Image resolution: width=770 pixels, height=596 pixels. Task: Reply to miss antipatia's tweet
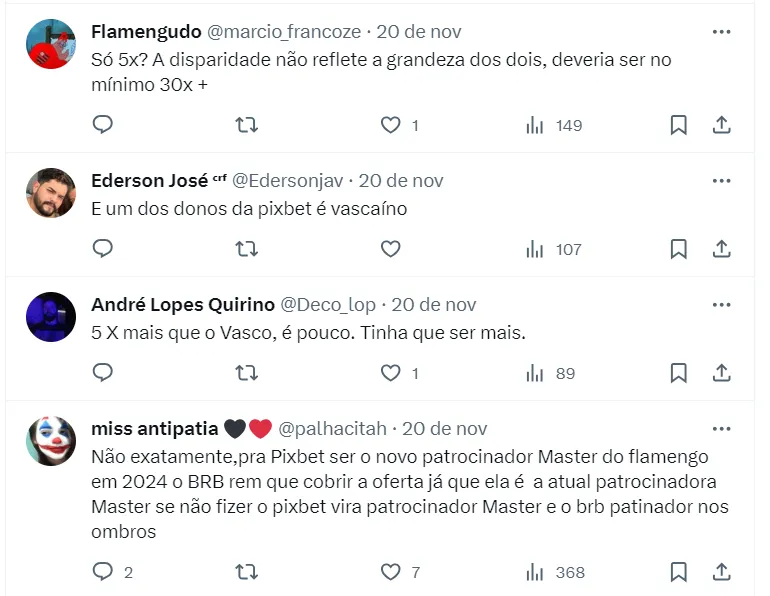[103, 573]
